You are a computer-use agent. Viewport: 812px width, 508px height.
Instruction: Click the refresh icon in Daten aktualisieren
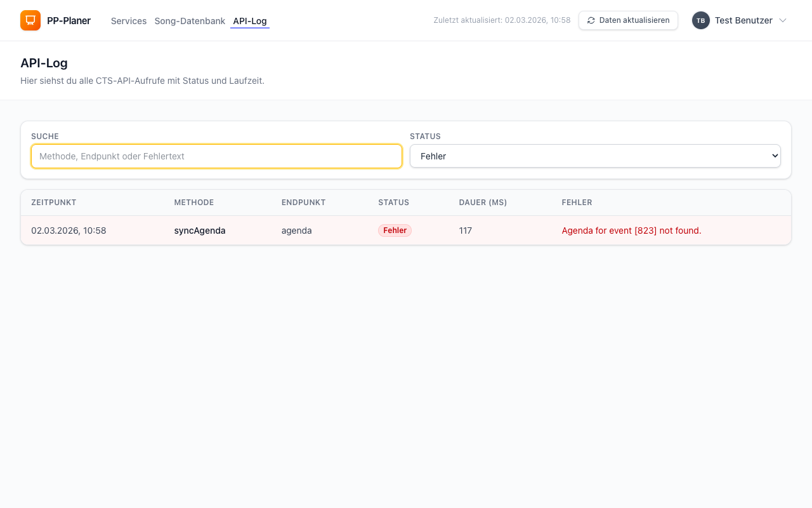click(x=591, y=20)
